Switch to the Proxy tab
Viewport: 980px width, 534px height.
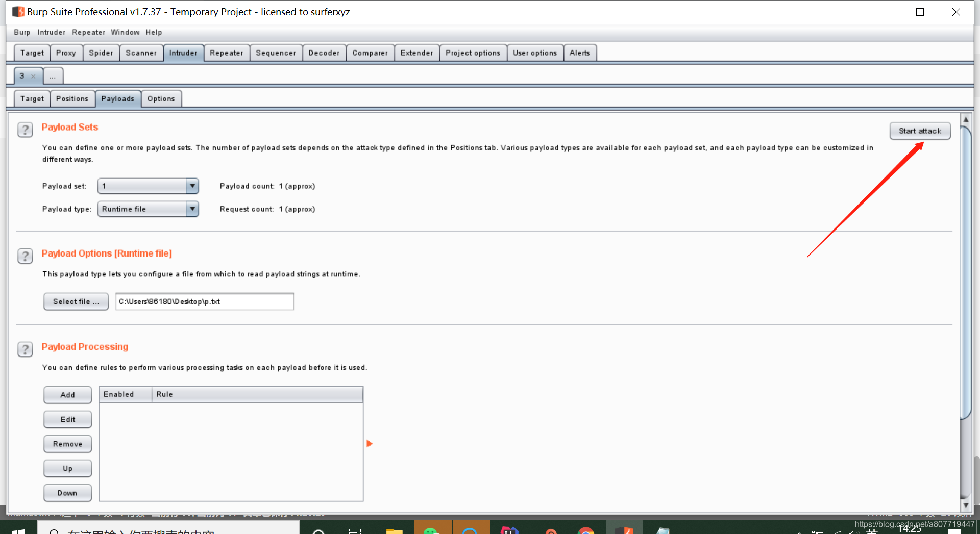66,53
